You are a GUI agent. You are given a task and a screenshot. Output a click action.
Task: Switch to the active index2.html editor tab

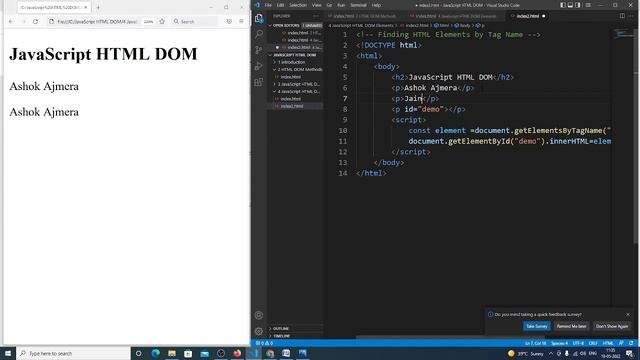527,16
